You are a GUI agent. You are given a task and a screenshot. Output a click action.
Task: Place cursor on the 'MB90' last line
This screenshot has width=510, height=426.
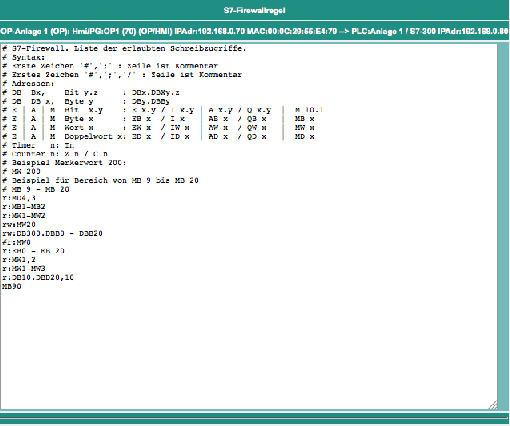click(12, 286)
